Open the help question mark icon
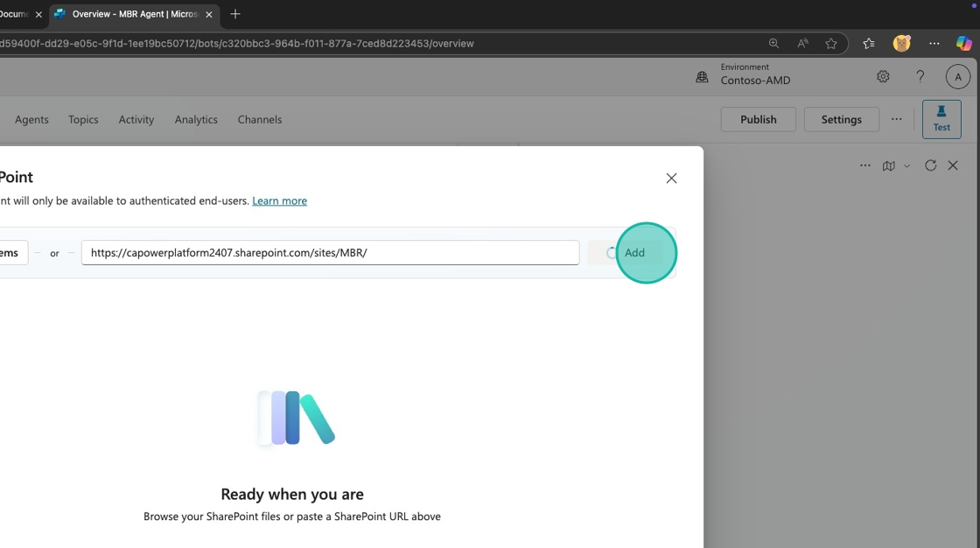980x548 pixels. [920, 77]
